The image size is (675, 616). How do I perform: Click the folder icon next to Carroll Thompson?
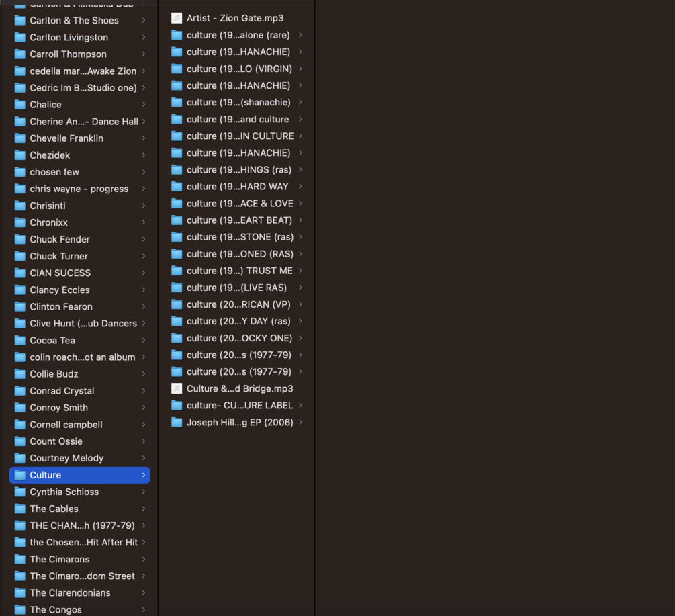point(19,54)
